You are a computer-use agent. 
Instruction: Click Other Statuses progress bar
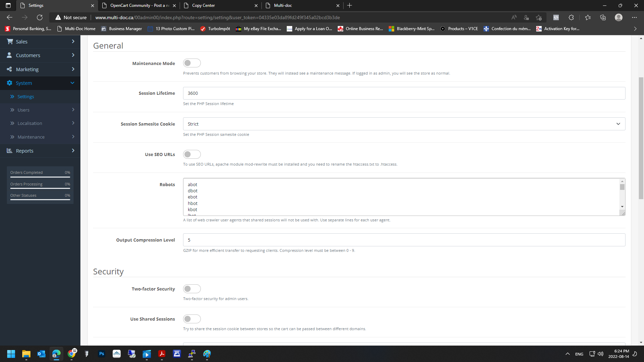[40, 199]
